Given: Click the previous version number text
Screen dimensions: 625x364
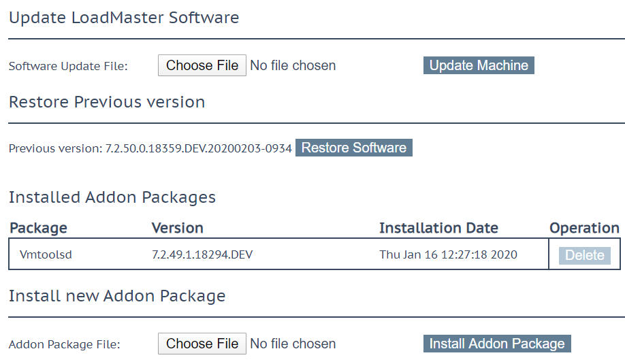Looking at the screenshot, I should pyautogui.click(x=199, y=148).
